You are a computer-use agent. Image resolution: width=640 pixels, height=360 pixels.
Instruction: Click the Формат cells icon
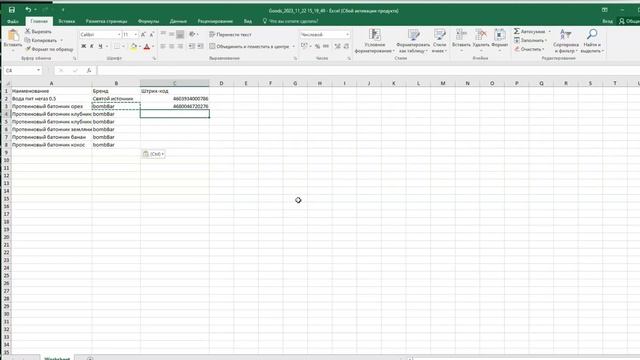[x=500, y=35]
